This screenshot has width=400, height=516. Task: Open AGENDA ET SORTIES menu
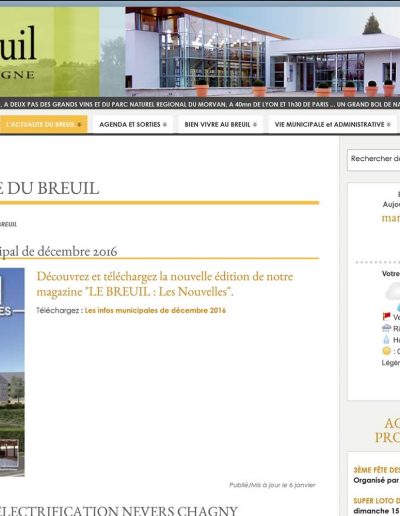[133, 124]
